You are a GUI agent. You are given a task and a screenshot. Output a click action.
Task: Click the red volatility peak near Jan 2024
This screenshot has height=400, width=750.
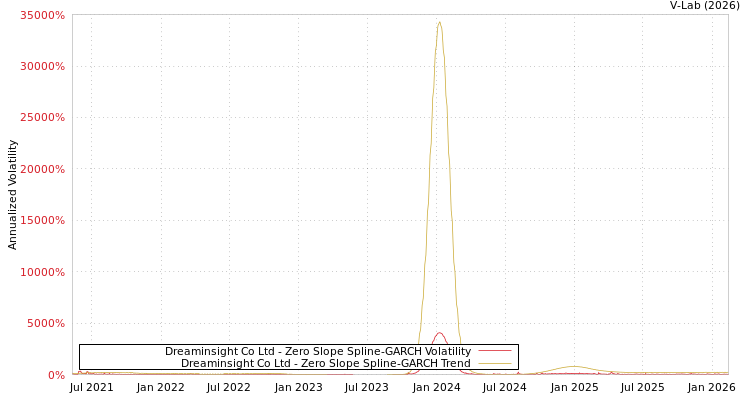point(439,333)
